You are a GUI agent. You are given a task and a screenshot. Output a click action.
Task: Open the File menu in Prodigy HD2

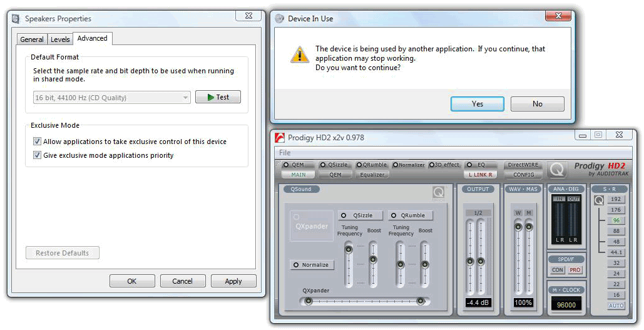(x=285, y=152)
